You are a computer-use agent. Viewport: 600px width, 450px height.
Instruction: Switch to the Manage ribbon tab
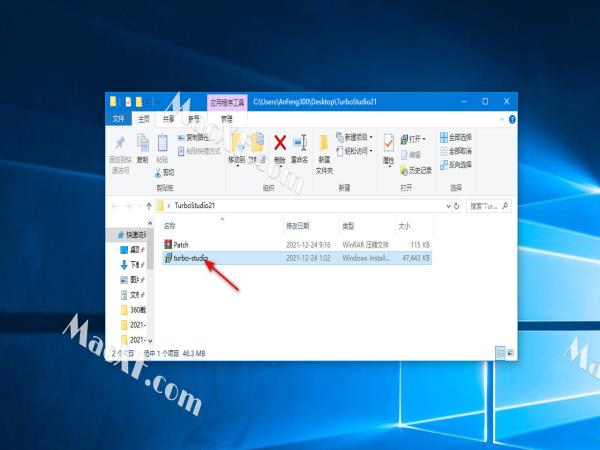point(227,119)
